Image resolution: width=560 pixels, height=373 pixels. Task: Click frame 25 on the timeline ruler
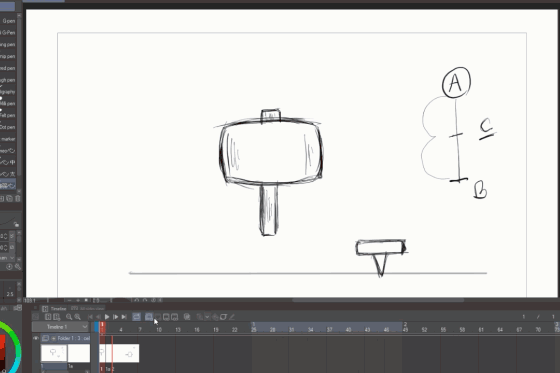click(x=254, y=329)
